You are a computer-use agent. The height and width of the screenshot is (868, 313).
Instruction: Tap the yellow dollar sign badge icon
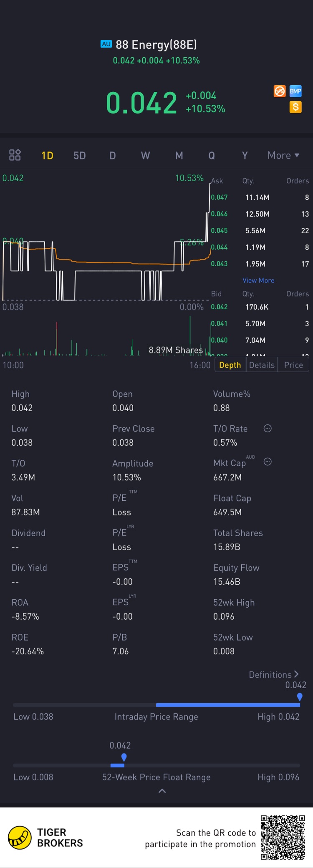(x=295, y=107)
